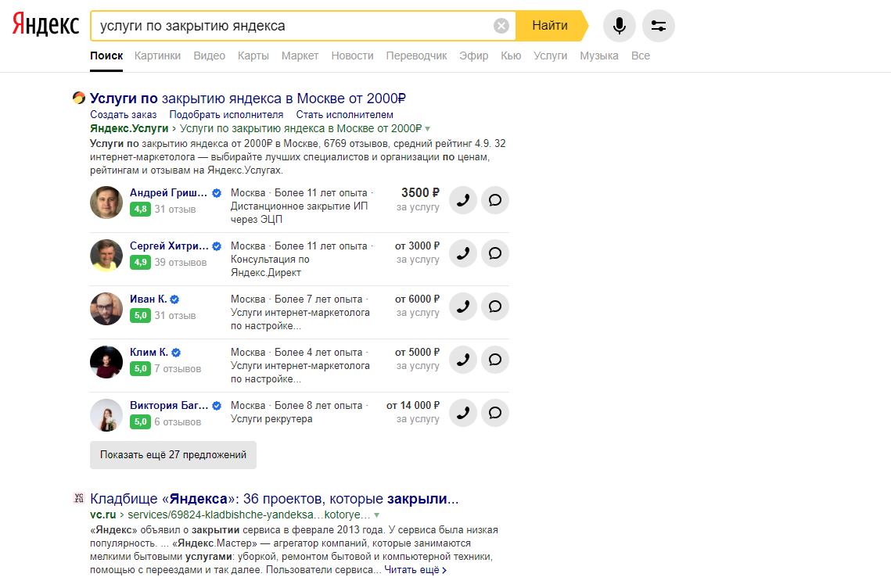Screen dimensions: 891x588
Task: Start voice search with the microphone icon
Action: (620, 26)
